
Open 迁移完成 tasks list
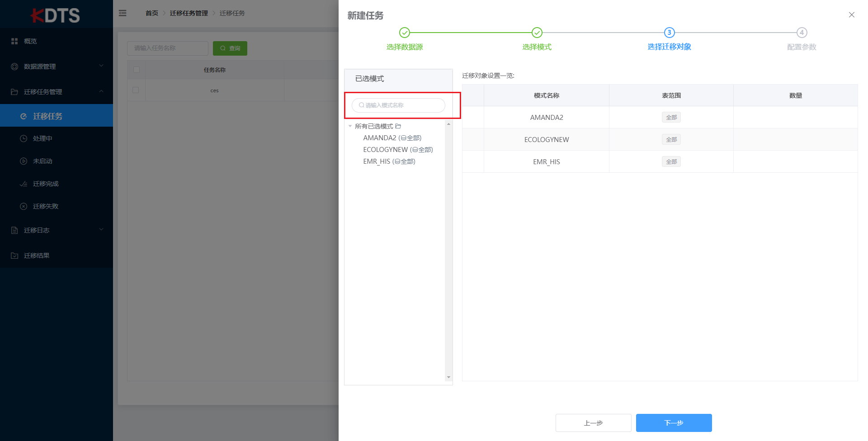click(57, 184)
